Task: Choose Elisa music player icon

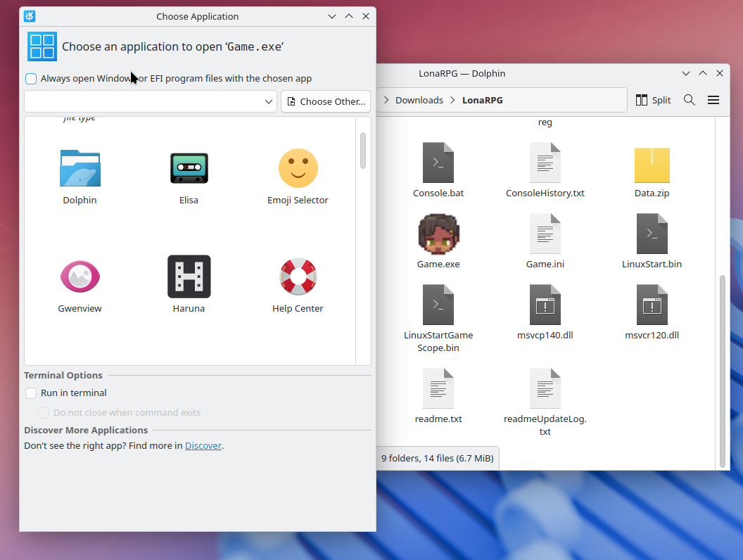Action: tap(189, 168)
